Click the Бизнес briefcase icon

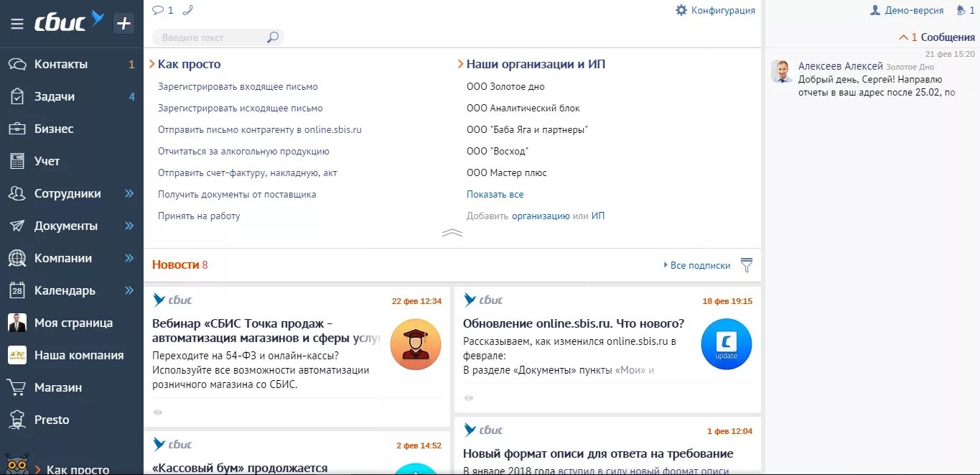17,129
